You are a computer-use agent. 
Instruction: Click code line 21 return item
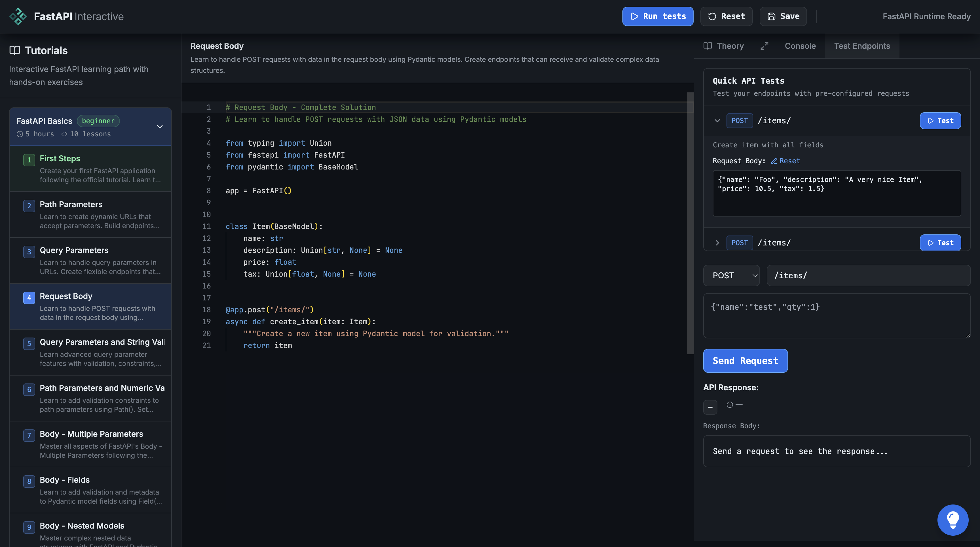coord(267,345)
